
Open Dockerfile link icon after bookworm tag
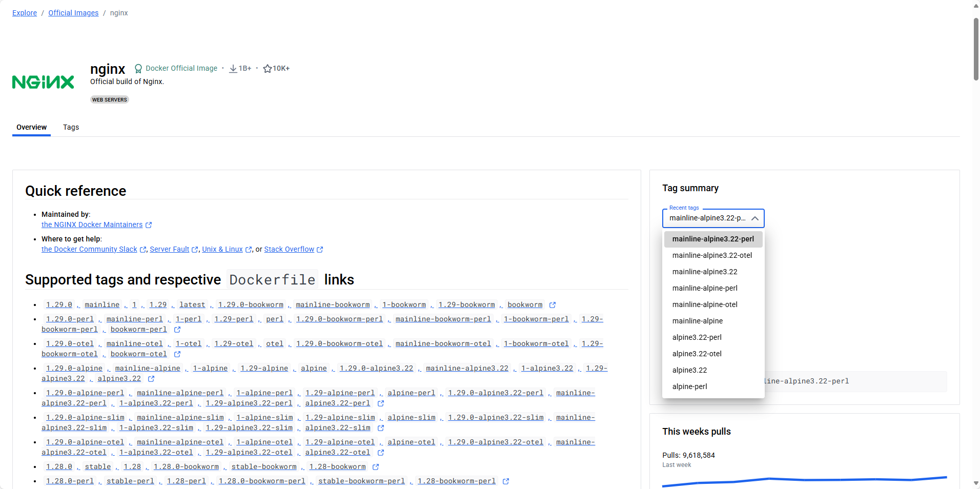pyautogui.click(x=553, y=305)
